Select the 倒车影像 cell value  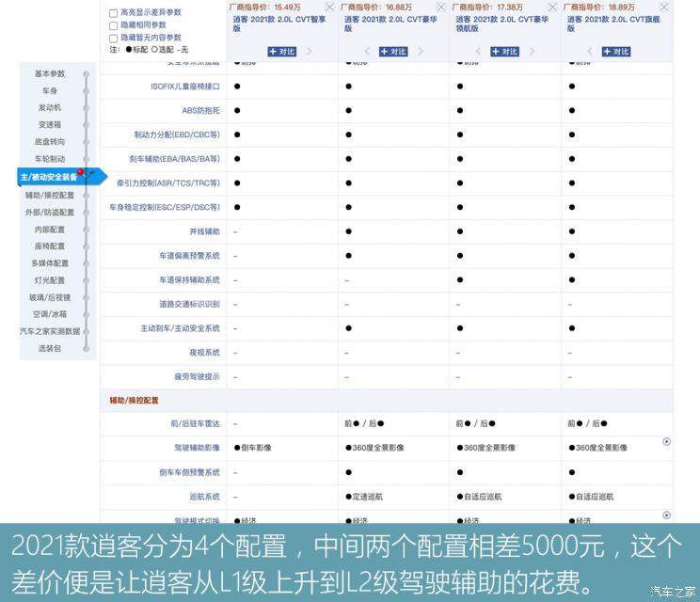[x=253, y=448]
